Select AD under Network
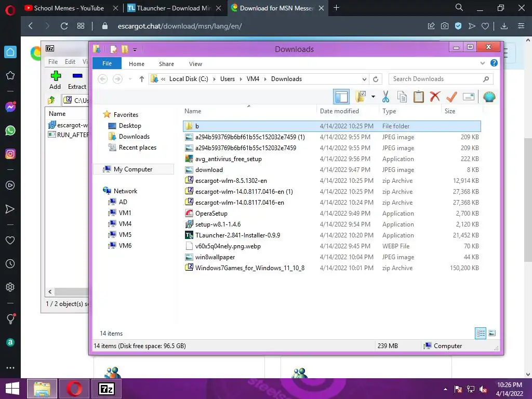532x399 pixels. pos(123,202)
